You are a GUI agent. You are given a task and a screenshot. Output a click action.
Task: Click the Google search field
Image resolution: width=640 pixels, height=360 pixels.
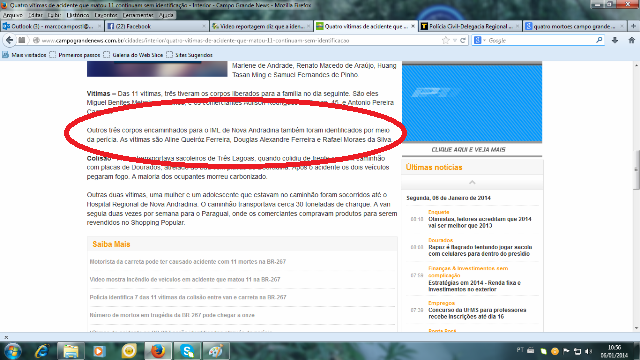click(541, 40)
